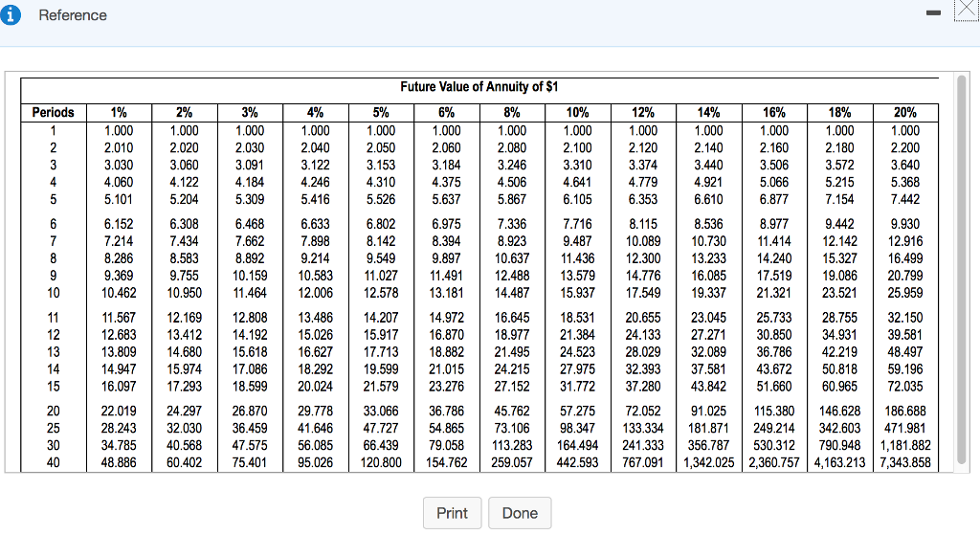Viewport: 980px width, 535px height.
Task: Click the '18%' column header
Action: (839, 113)
